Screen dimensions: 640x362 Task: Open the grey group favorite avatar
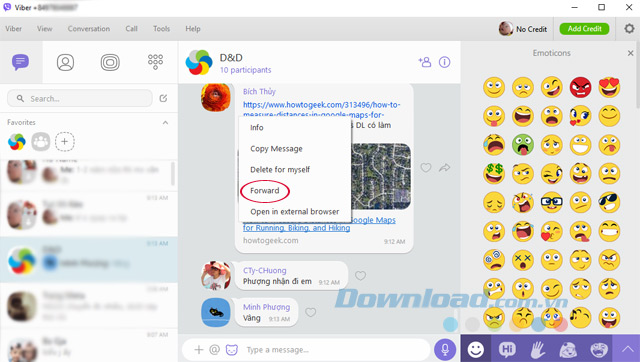[41, 142]
